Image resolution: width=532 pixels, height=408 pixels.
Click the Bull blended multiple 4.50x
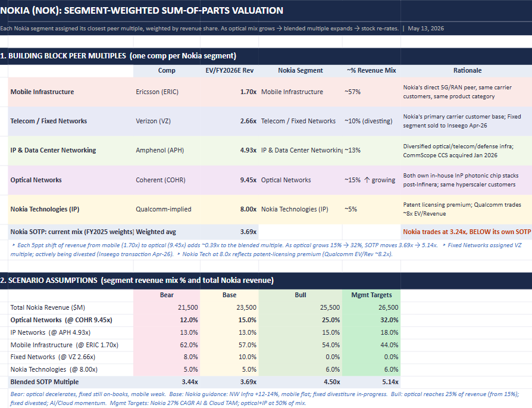pyautogui.click(x=332, y=382)
